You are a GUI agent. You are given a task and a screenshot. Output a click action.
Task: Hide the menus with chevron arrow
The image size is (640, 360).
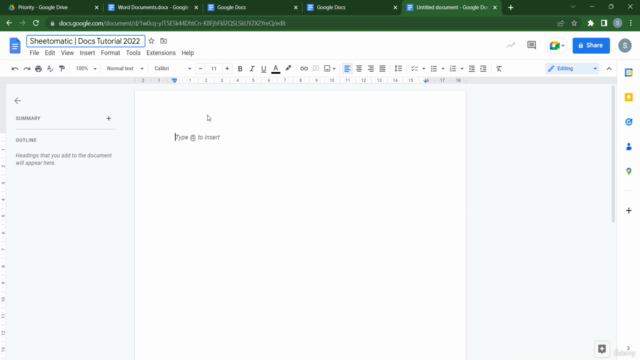click(609, 69)
